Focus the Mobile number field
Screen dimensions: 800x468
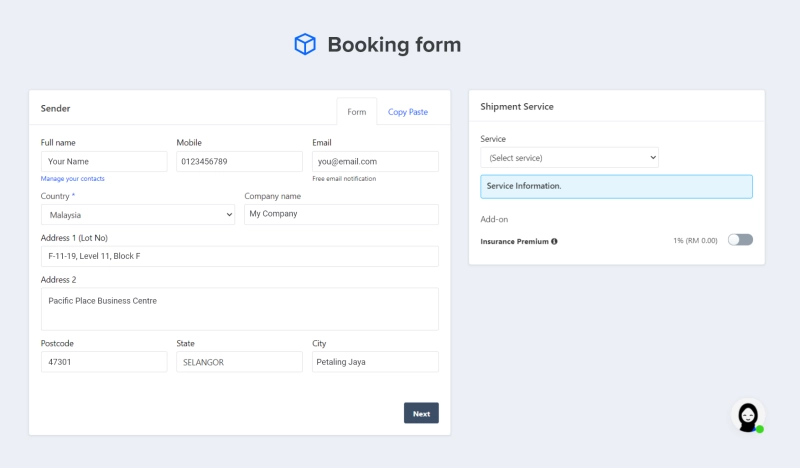(239, 161)
